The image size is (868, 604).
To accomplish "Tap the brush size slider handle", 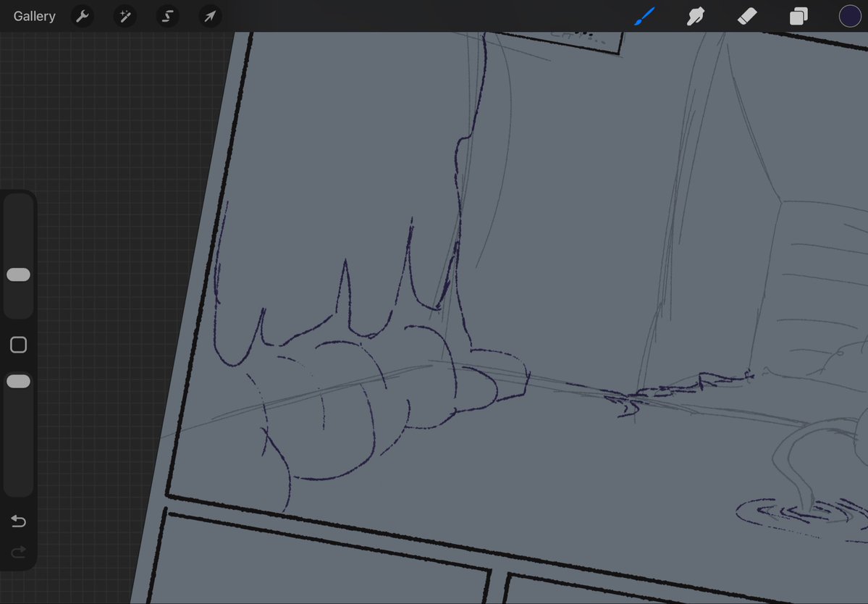I will tap(18, 274).
